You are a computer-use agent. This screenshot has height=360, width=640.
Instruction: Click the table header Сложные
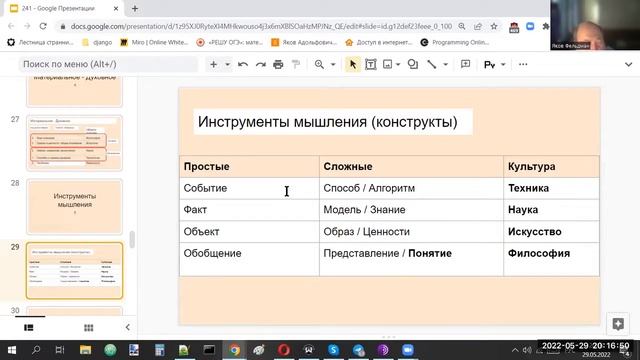(x=348, y=167)
